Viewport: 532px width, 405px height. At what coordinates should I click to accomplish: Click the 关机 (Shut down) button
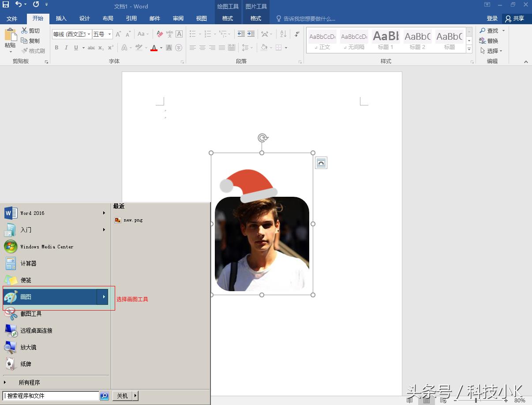coord(122,396)
